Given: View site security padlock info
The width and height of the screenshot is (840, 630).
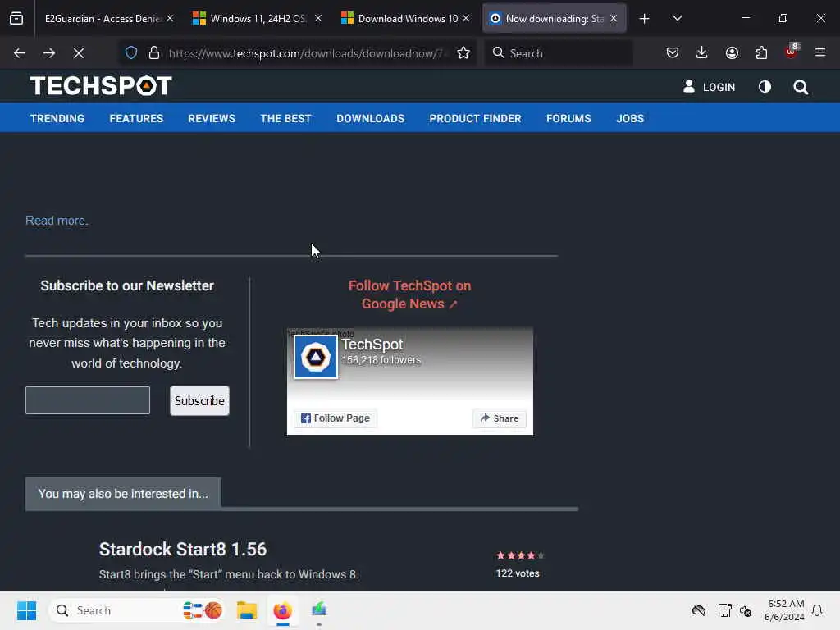Looking at the screenshot, I should pos(154,52).
